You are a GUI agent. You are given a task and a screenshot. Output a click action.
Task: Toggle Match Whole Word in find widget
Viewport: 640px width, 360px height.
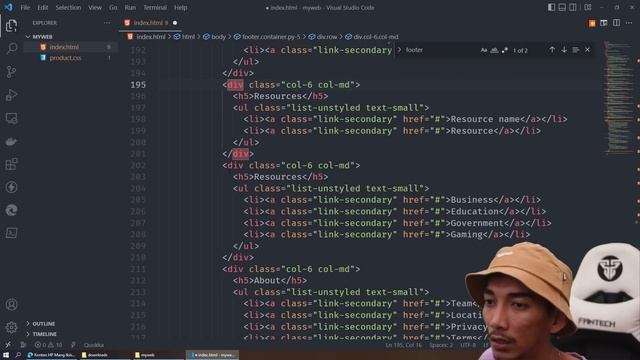pyautogui.click(x=494, y=50)
